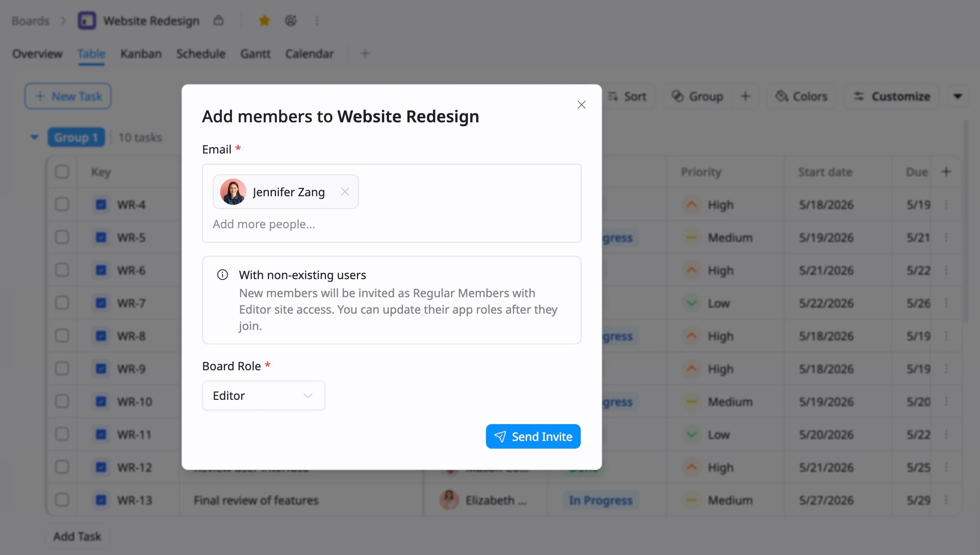
Task: Select the checkbox for WR-6
Action: click(62, 271)
